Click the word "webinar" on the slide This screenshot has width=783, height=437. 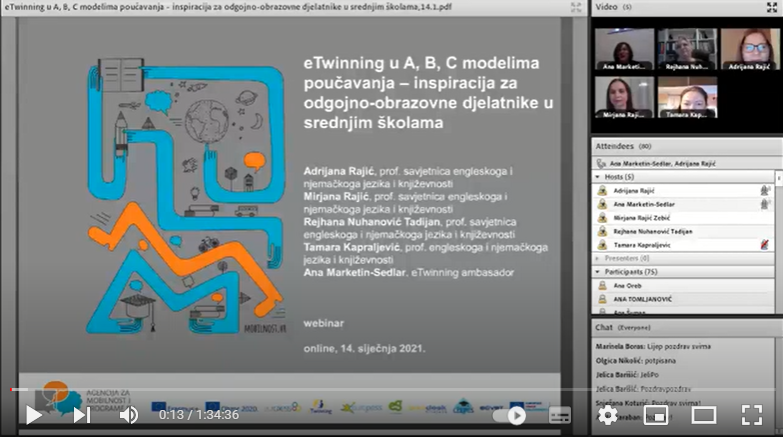324,323
